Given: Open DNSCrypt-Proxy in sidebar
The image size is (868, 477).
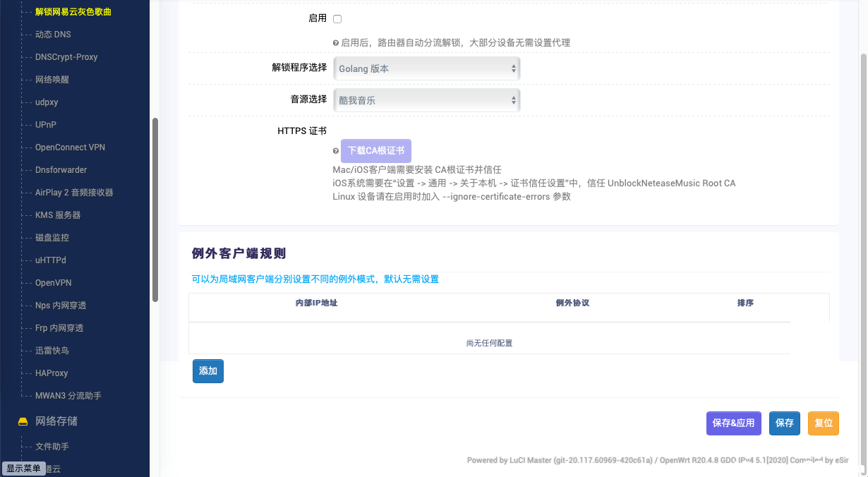Looking at the screenshot, I should pyautogui.click(x=66, y=57).
